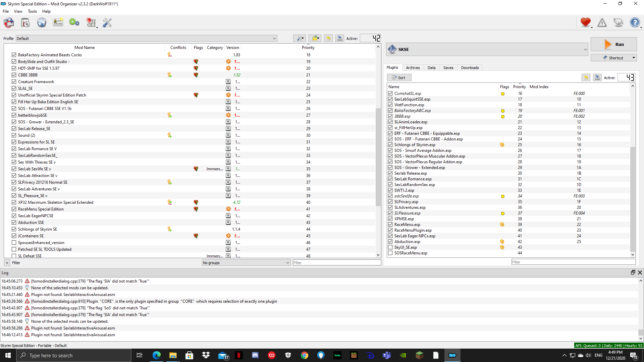Disable the CumshotSL.esp plugin checkbox
This screenshot has width=644, height=362.
pyautogui.click(x=390, y=94)
